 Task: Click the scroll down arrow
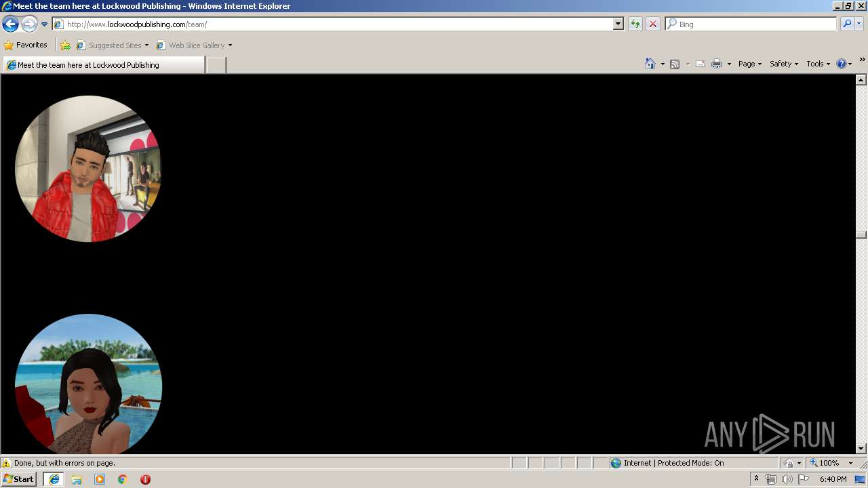[861, 448]
